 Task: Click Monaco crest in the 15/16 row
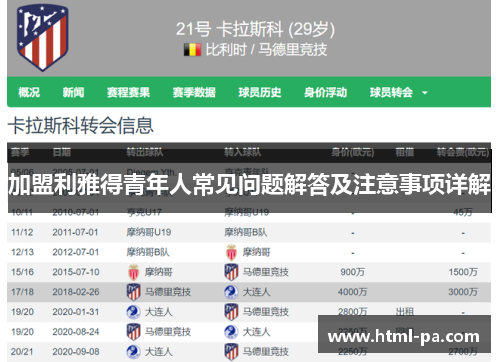point(133,272)
